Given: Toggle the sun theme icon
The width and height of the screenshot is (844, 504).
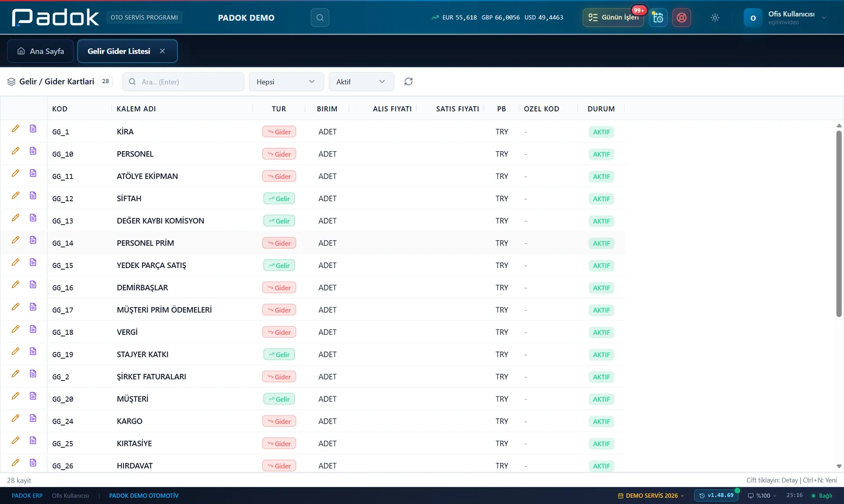Looking at the screenshot, I should point(715,18).
